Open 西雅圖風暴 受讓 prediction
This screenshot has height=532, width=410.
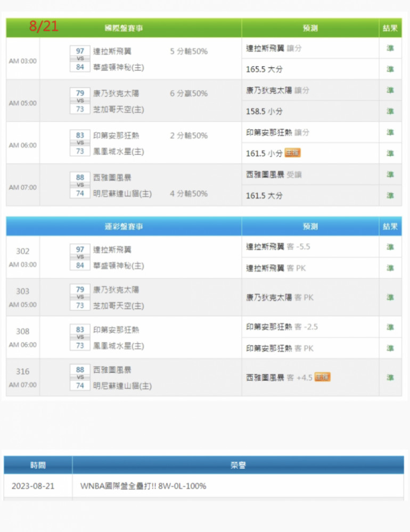274,174
